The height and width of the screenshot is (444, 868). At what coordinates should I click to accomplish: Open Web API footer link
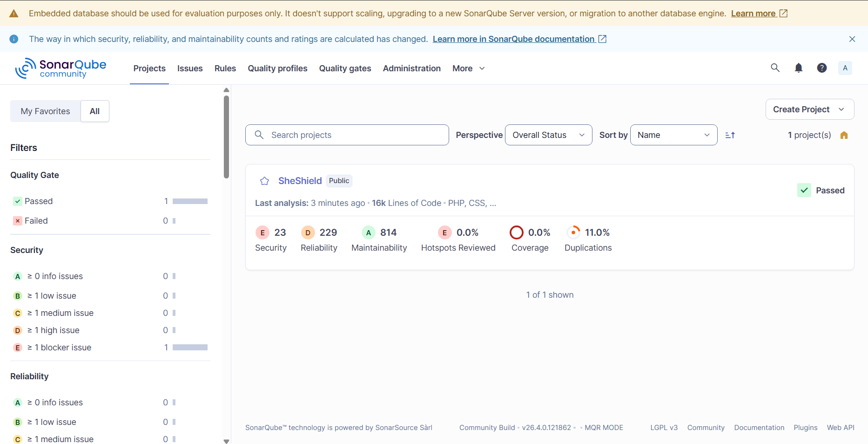coord(841,428)
